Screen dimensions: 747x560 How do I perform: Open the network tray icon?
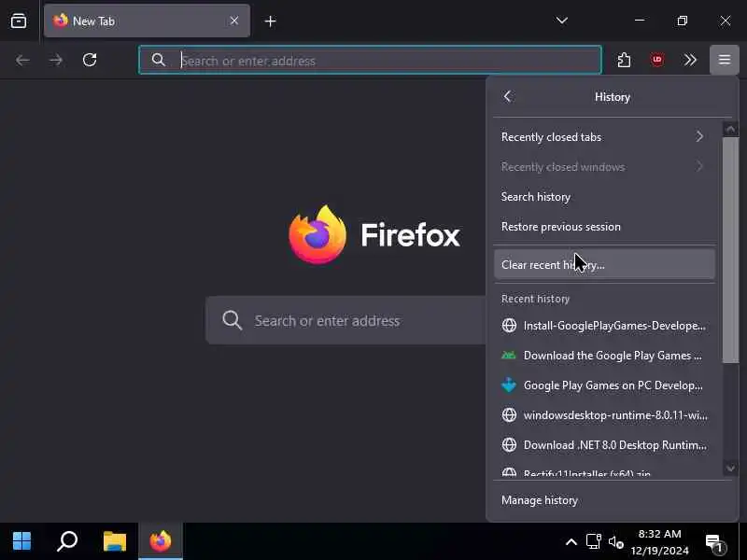tap(594, 541)
